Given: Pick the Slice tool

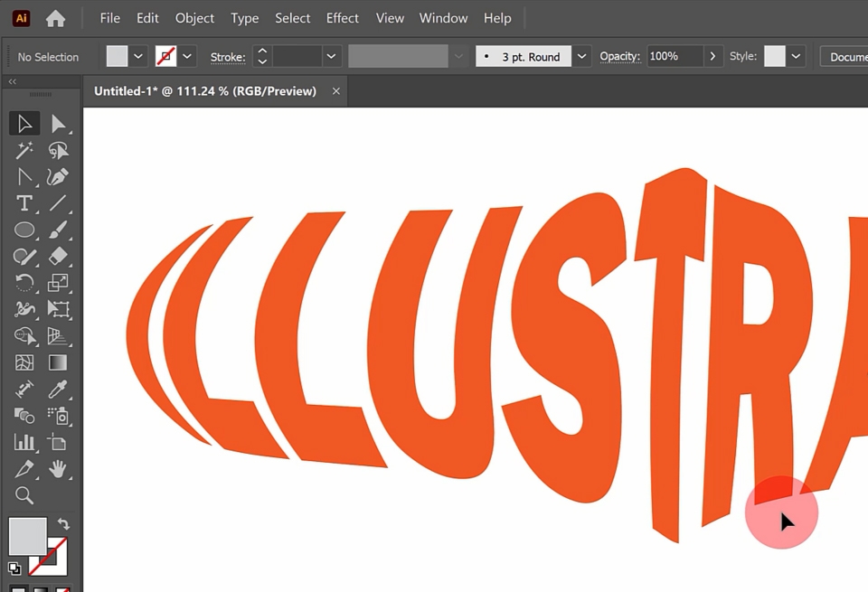Looking at the screenshot, I should coord(24,469).
